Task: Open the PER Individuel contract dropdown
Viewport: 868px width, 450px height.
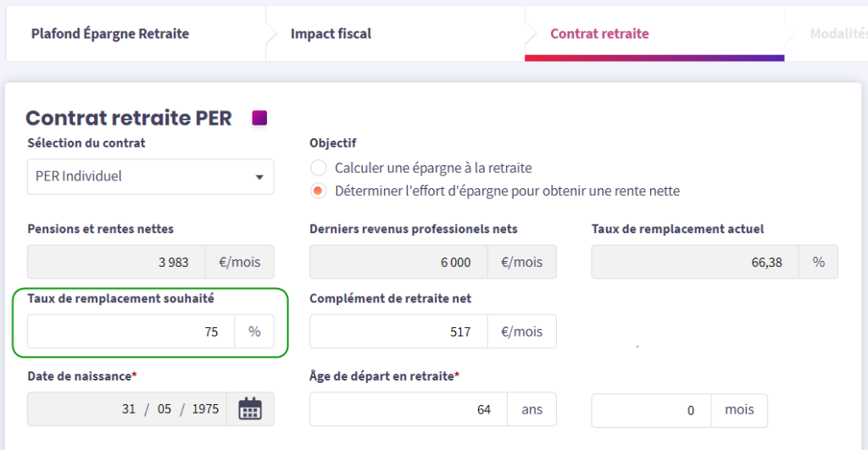Action: tap(151, 176)
